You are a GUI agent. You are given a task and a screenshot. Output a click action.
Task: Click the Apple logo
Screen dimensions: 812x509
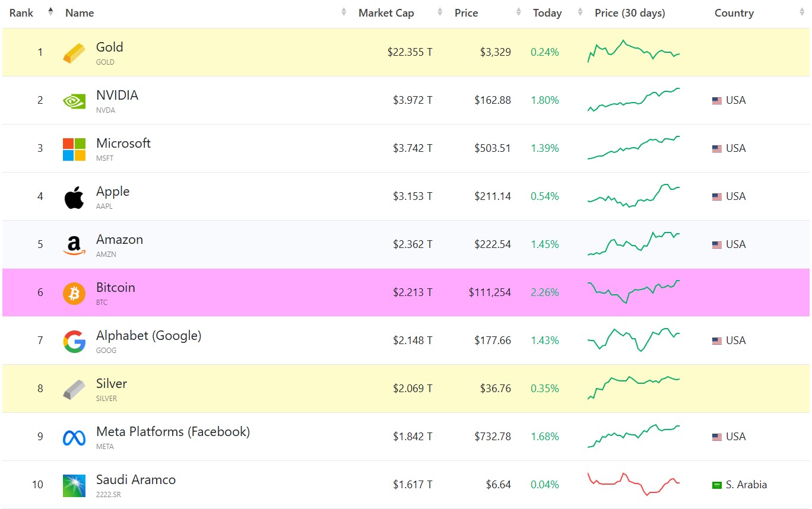[x=75, y=196]
